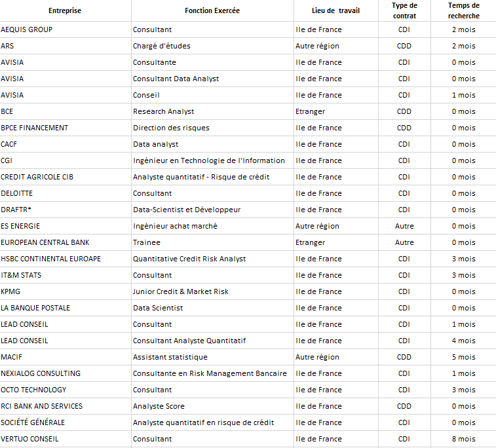Viewport: 496px width, 448px height.
Task: Select the 'Direction des risques' cell
Action: pyautogui.click(x=212, y=128)
